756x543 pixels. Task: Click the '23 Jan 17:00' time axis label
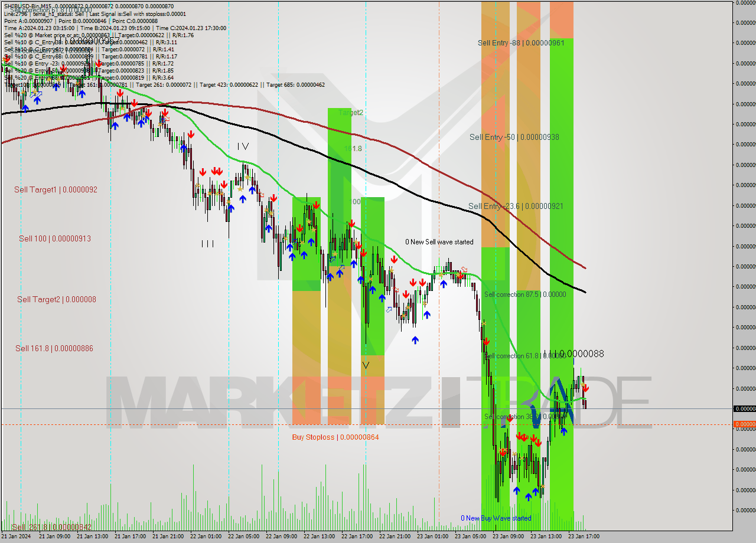[x=584, y=537]
